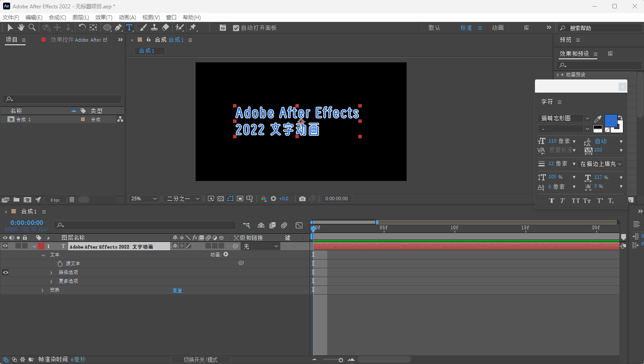
Task: Select the Clone Stamp tool
Action: pos(154,28)
